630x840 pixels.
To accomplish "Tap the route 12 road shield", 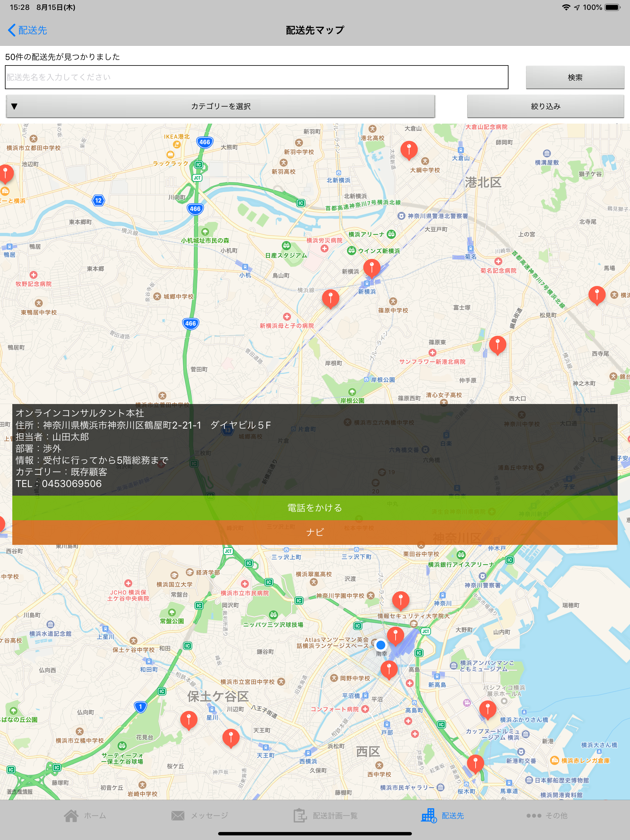I will pyautogui.click(x=98, y=200).
